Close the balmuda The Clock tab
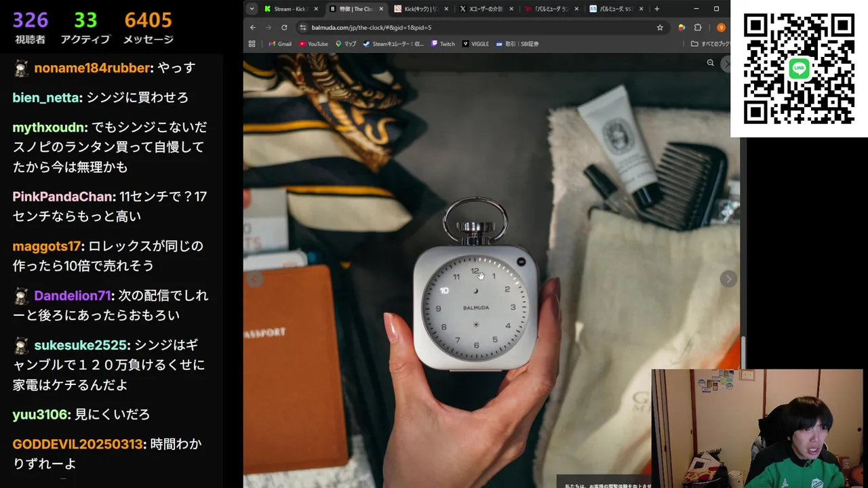868x488 pixels. (x=381, y=9)
